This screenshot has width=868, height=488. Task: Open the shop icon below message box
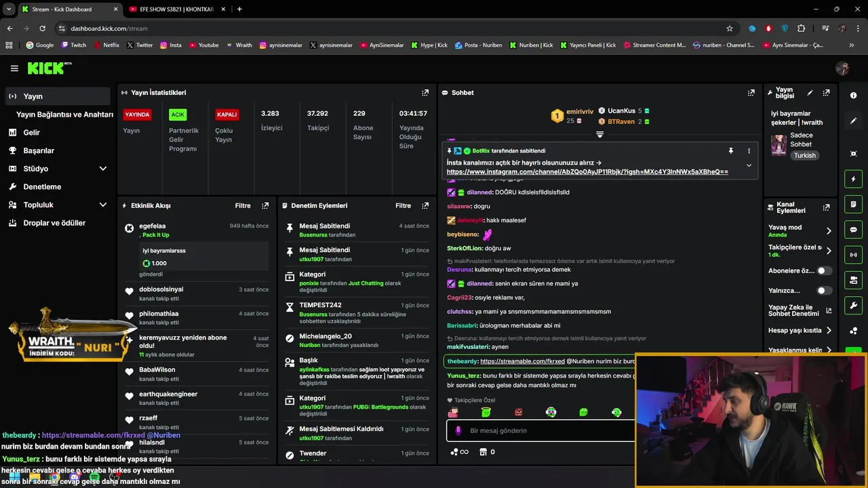click(483, 452)
